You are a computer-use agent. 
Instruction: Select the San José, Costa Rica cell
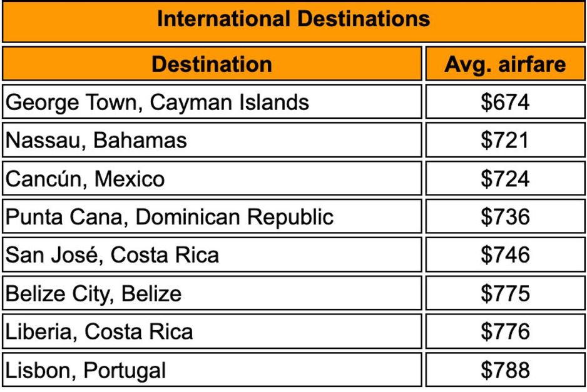click(113, 255)
